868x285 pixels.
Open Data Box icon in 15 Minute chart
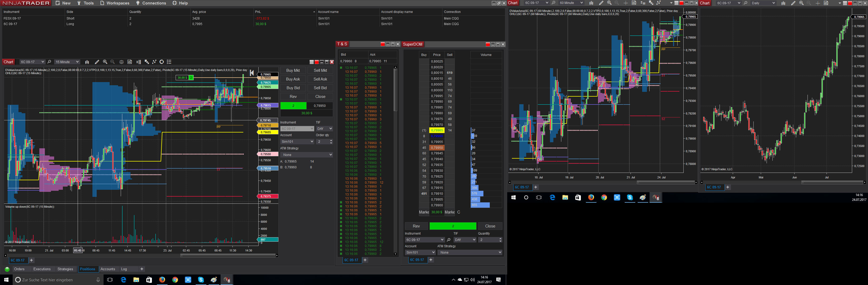pos(130,62)
